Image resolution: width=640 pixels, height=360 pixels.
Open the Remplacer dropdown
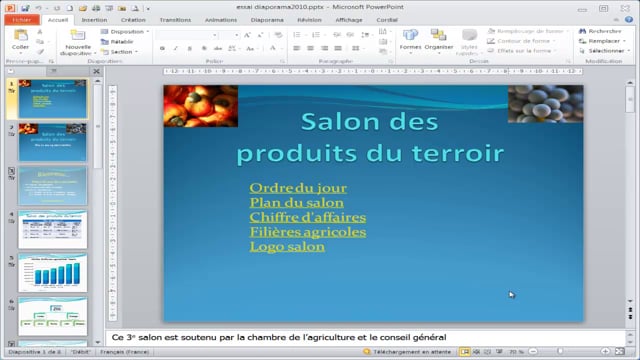[602, 41]
